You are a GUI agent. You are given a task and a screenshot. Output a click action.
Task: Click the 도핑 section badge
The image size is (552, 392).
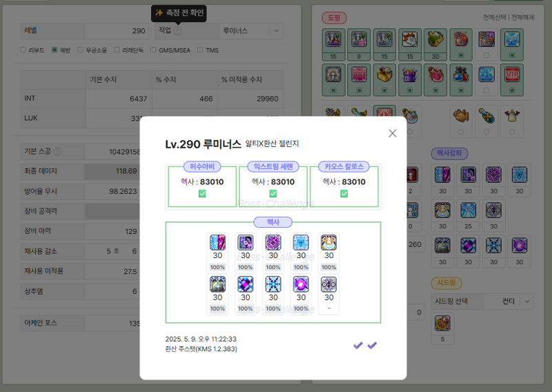tap(334, 18)
